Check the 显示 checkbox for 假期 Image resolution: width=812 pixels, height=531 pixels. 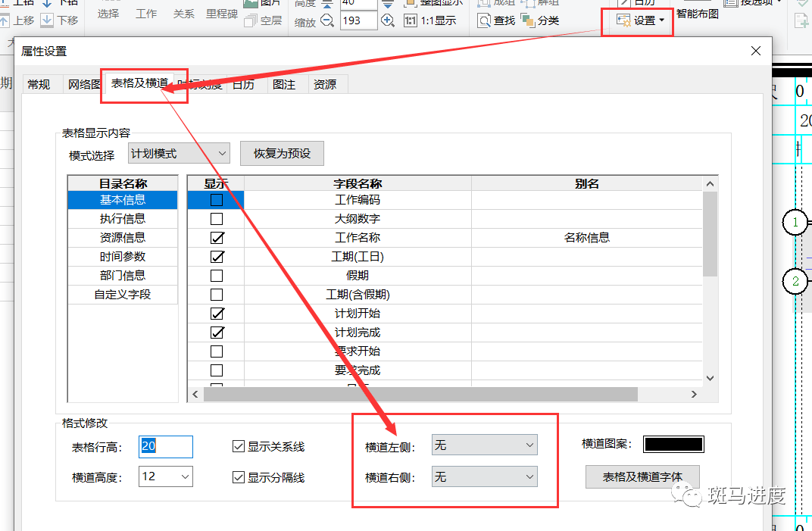point(217,276)
